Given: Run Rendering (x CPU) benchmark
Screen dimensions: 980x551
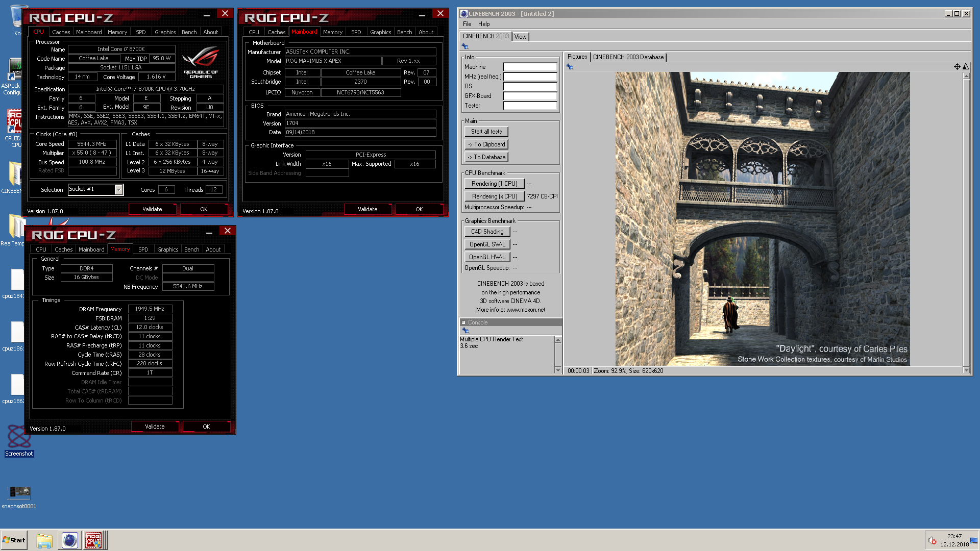Looking at the screenshot, I should pyautogui.click(x=494, y=196).
